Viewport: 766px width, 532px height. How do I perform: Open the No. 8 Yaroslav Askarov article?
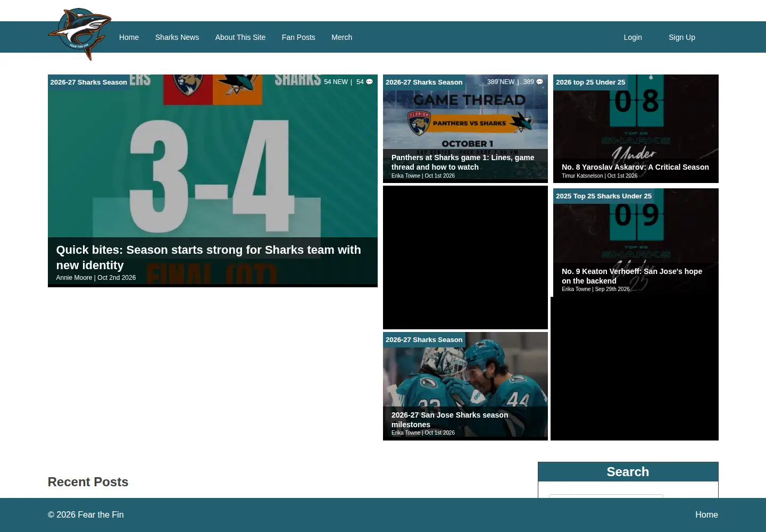tap(635, 167)
